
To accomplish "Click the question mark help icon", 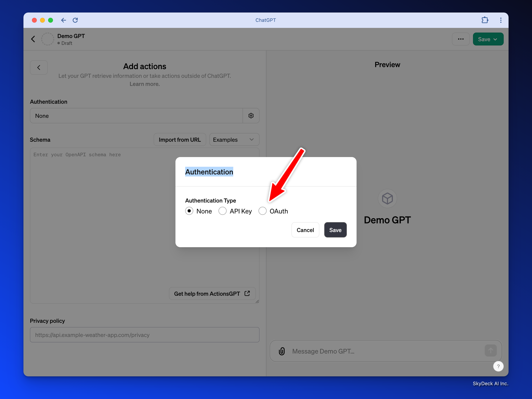I will [498, 366].
